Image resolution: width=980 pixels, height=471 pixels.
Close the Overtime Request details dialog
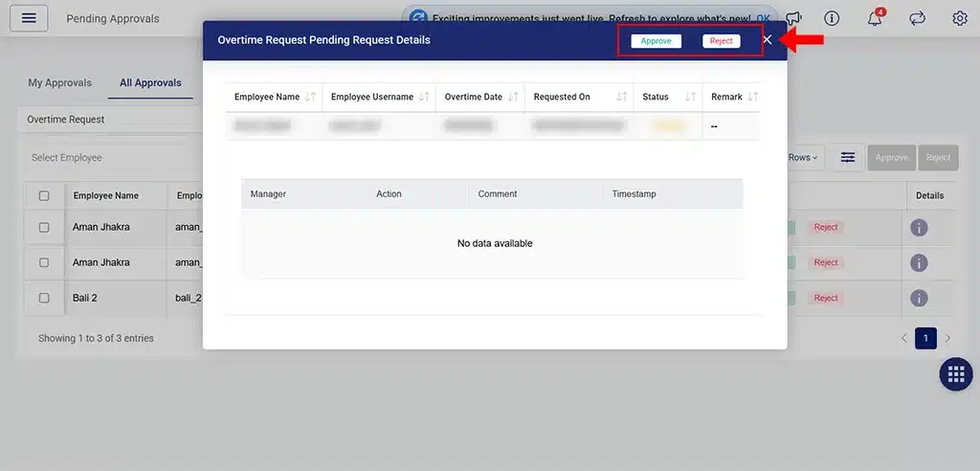click(768, 40)
